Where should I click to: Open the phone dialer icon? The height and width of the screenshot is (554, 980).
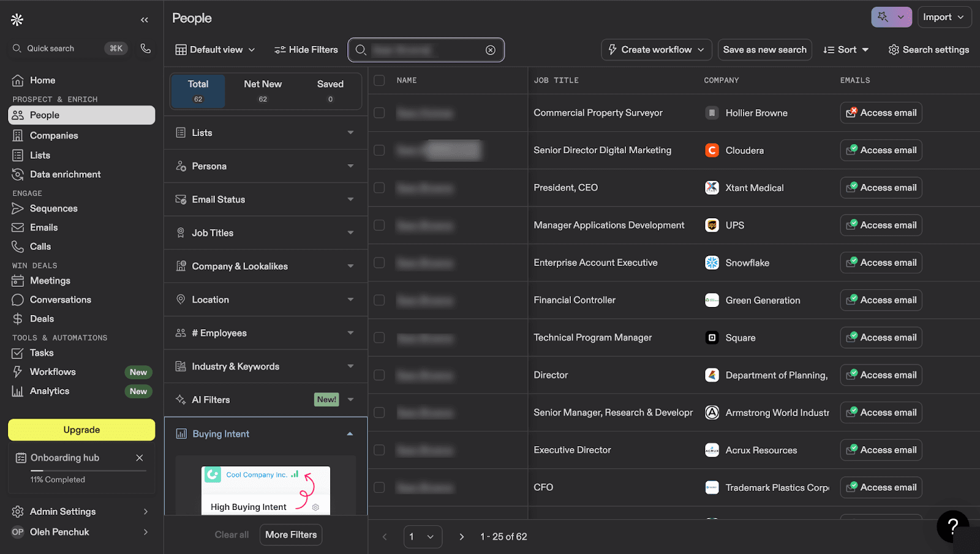click(146, 48)
